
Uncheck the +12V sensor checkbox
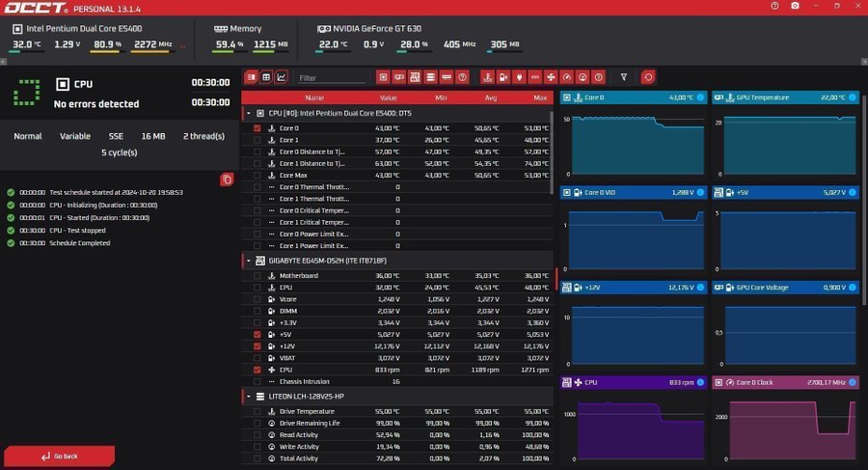257,346
